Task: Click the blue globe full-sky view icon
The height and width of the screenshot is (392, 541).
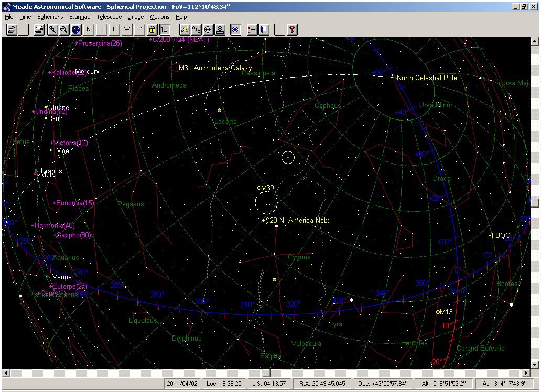Action: (75, 29)
